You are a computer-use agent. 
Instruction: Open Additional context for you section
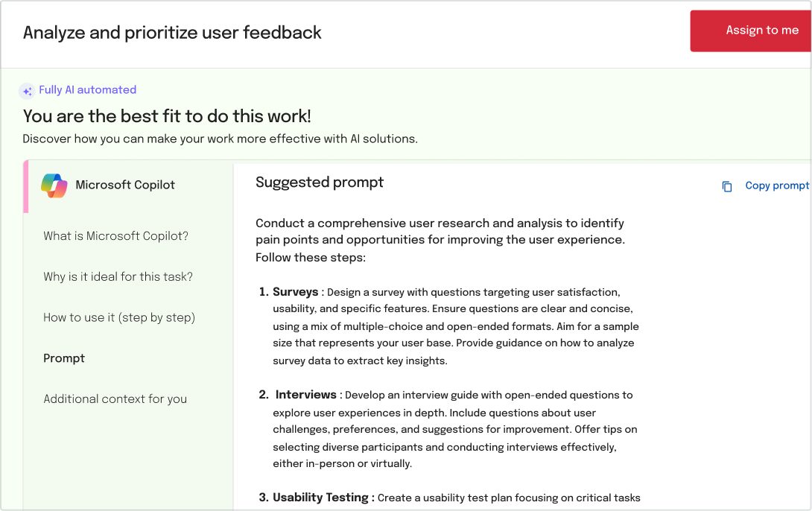(x=115, y=399)
